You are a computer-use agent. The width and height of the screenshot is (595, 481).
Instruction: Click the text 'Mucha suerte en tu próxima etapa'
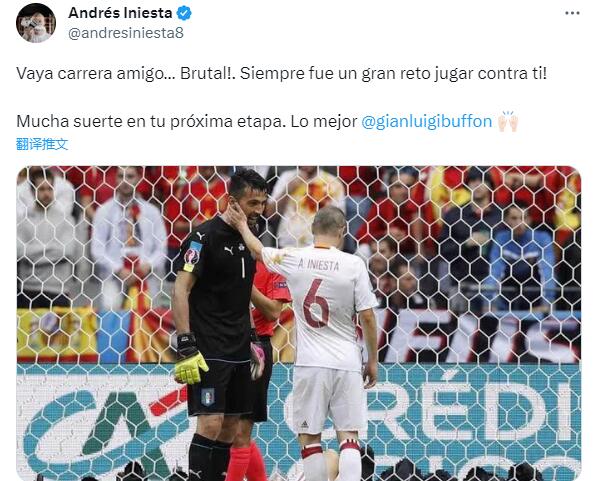[149, 121]
